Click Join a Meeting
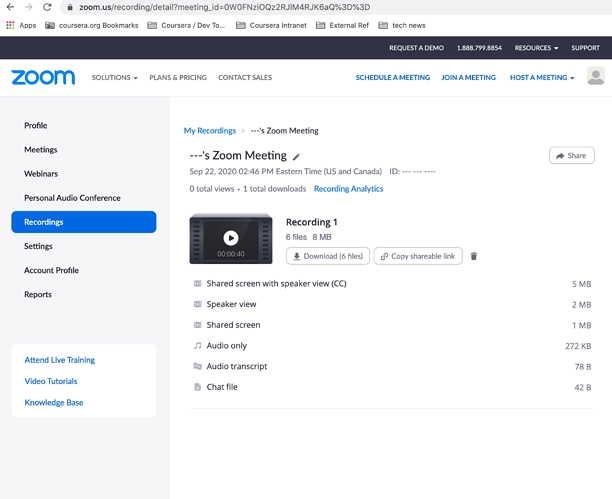Screen dimensions: 612x499 pyautogui.click(x=468, y=78)
